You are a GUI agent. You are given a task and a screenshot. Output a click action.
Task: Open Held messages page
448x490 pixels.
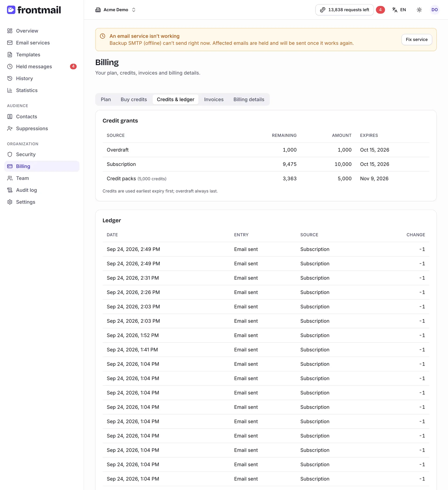coord(42,66)
